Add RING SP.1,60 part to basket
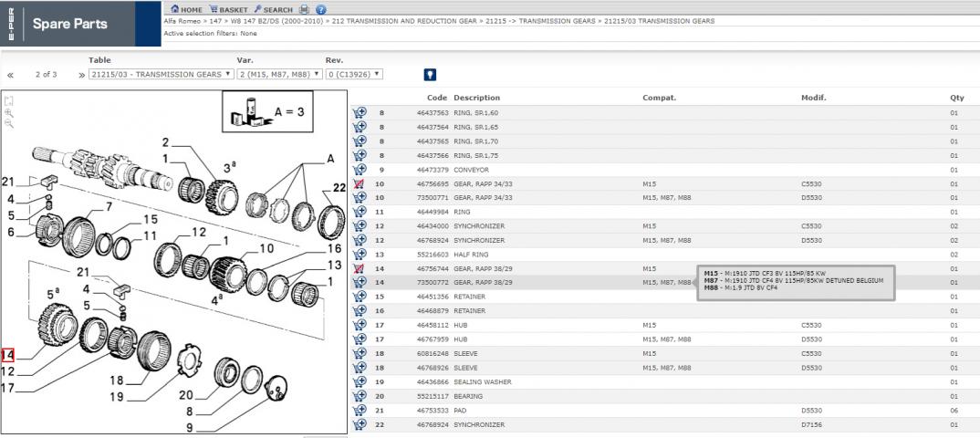The height and width of the screenshot is (438, 980). click(360, 113)
